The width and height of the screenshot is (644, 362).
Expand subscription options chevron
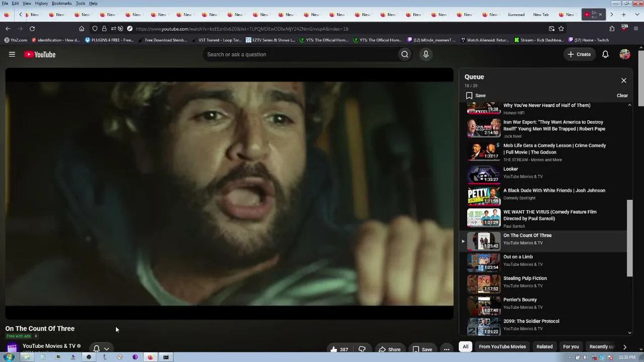(x=106, y=349)
